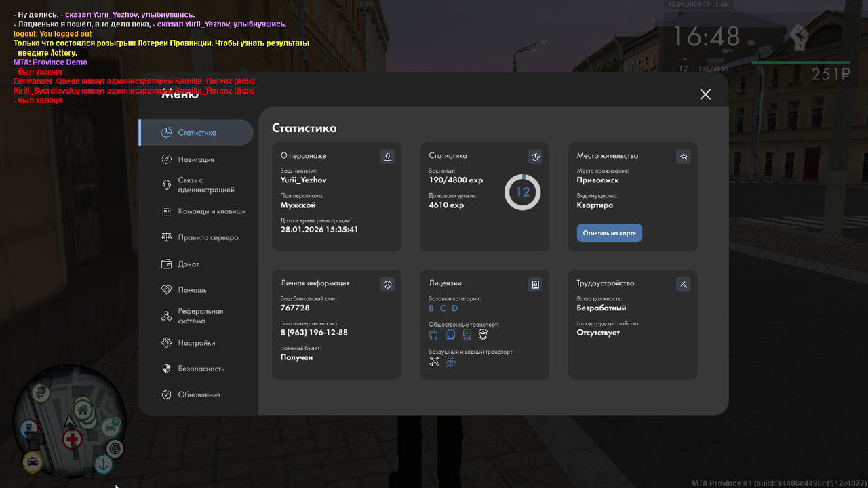
Task: Click the Отметить на карте button
Action: coord(609,233)
